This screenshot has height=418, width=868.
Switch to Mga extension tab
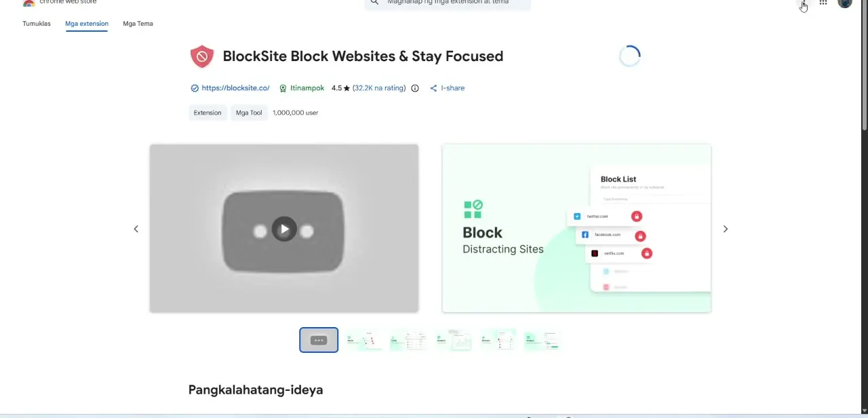[87, 24]
